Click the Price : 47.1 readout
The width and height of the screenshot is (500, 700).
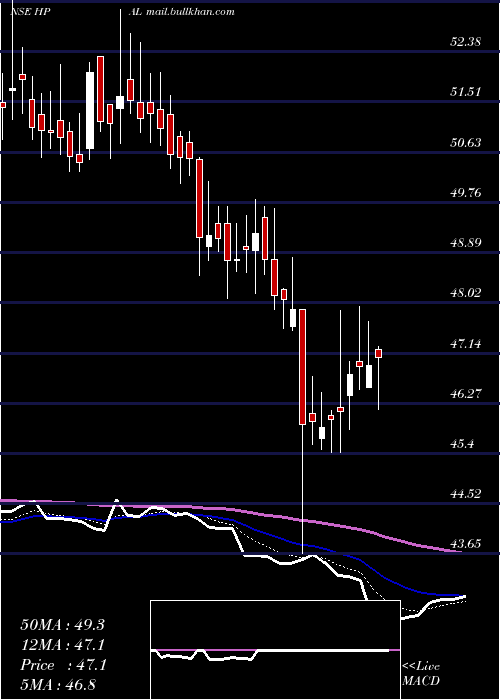(x=63, y=665)
